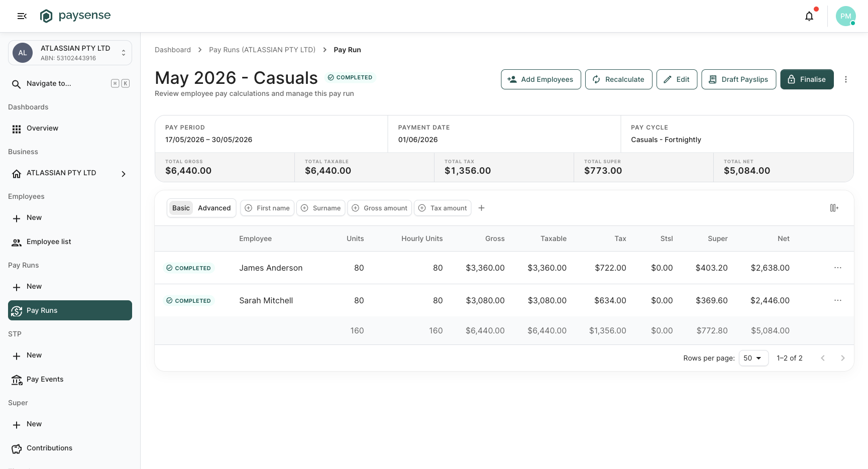The height and width of the screenshot is (469, 868).
Task: Create new item under Pay Runs section
Action: [70, 287]
